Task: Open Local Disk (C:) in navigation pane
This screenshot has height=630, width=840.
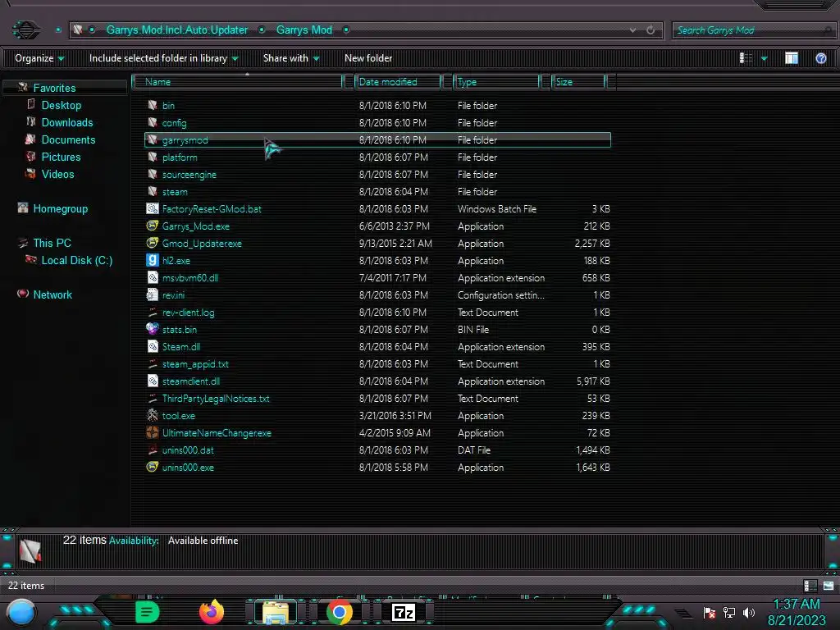Action: [x=77, y=260]
